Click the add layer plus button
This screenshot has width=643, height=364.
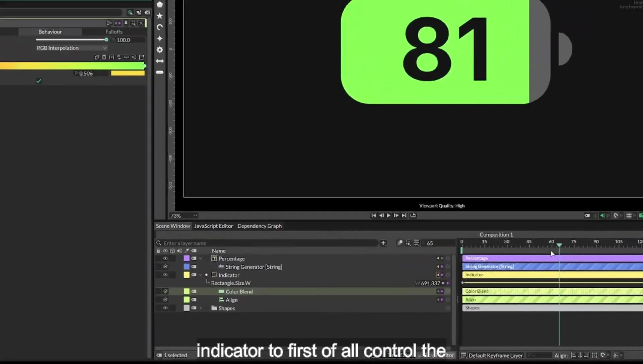click(383, 243)
